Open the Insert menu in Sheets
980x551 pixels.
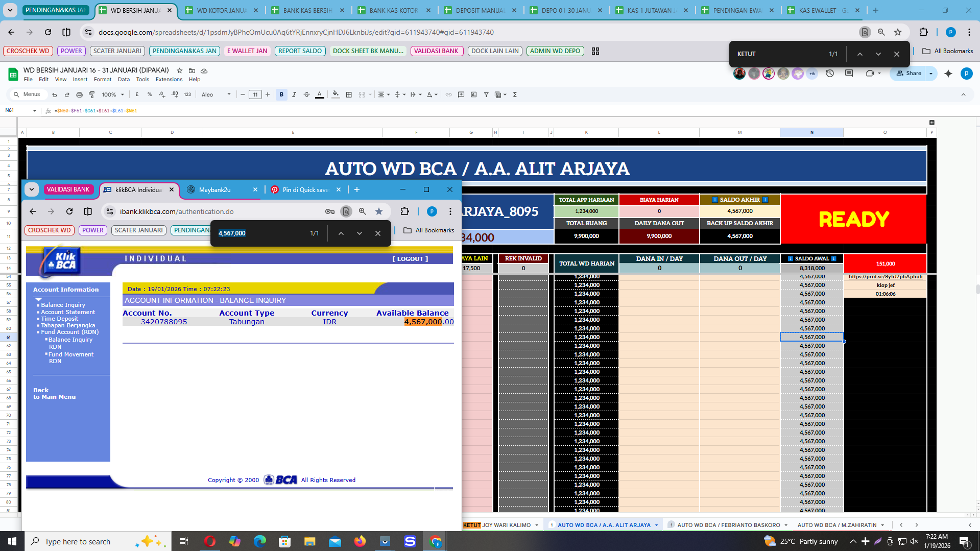80,79
